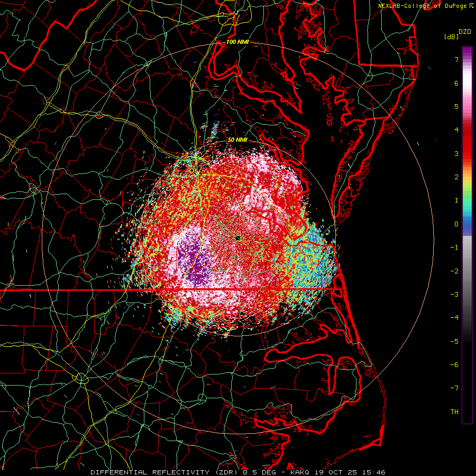The height and width of the screenshot is (476, 476).
Task: Click the "3" value on the ZDR scale
Action: (456, 153)
